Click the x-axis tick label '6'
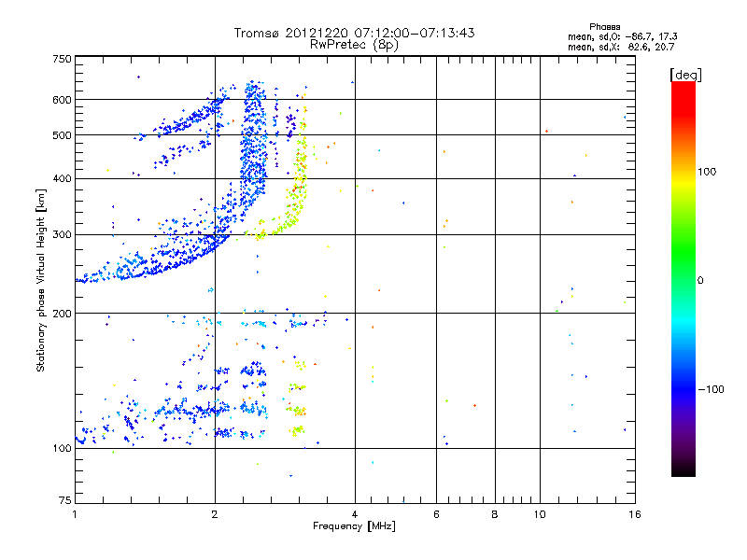747x560 pixels. click(436, 514)
